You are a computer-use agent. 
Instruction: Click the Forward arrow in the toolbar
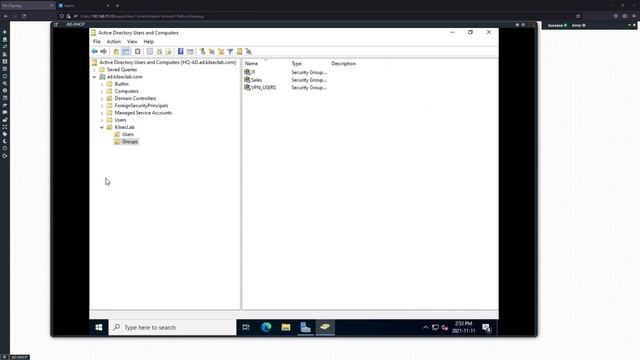[104, 51]
